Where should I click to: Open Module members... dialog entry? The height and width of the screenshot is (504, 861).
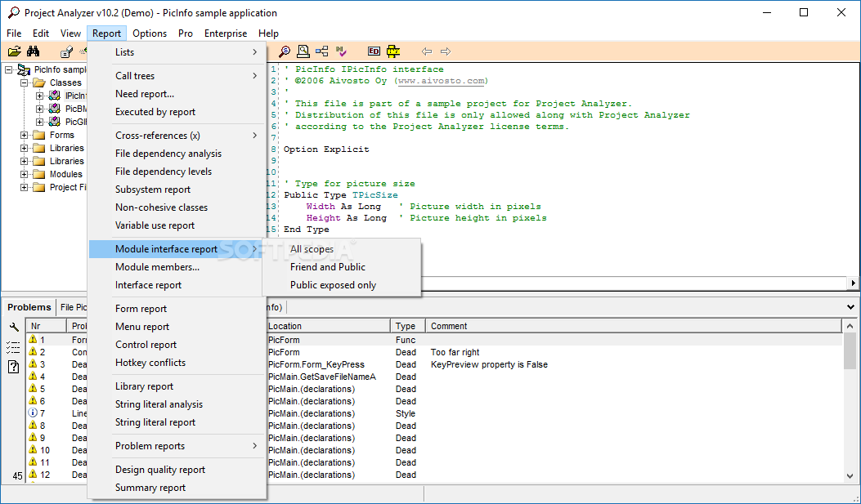click(177, 267)
